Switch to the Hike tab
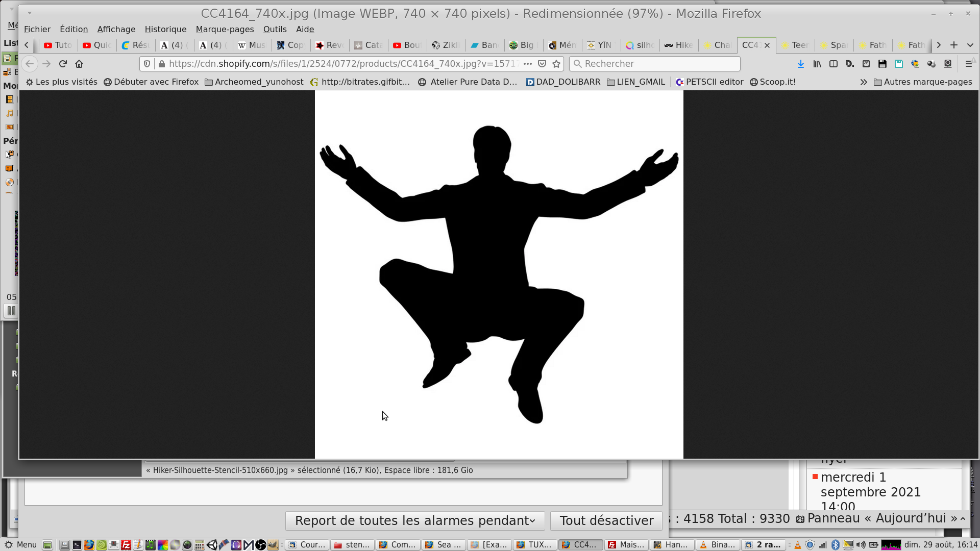The width and height of the screenshot is (980, 551). (x=679, y=45)
